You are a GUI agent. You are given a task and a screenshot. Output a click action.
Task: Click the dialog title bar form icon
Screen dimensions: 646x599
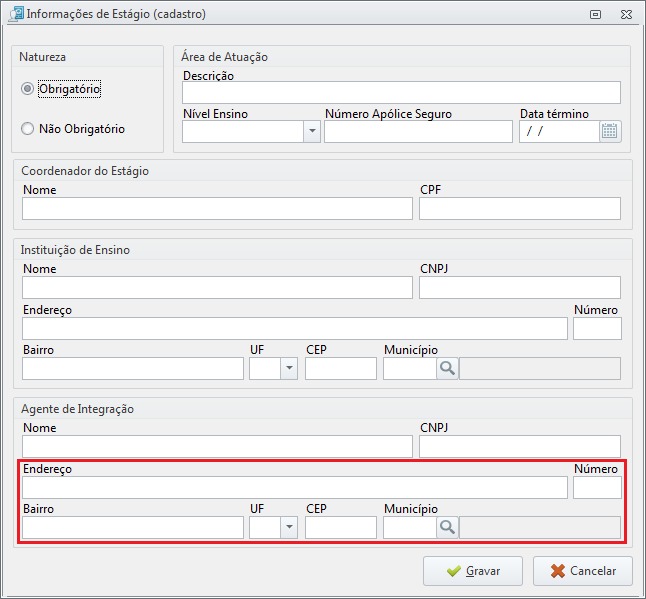pos(16,14)
